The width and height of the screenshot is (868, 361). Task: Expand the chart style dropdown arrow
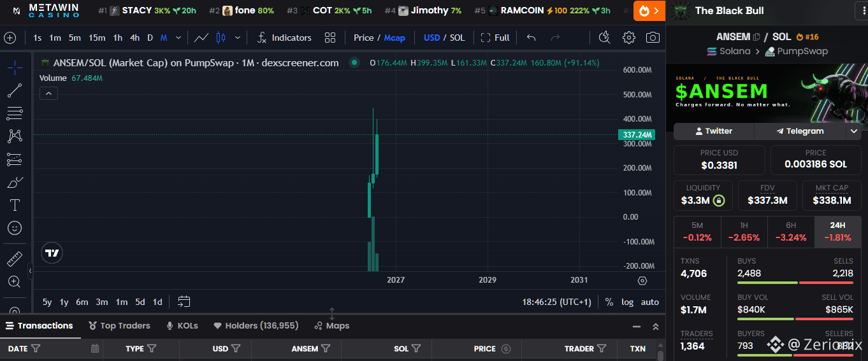click(x=238, y=38)
